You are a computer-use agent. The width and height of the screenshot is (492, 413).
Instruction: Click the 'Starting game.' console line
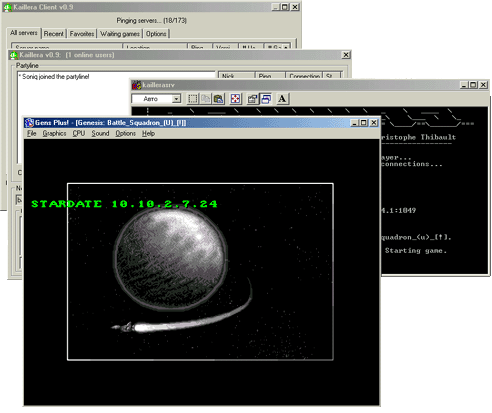pyautogui.click(x=416, y=250)
